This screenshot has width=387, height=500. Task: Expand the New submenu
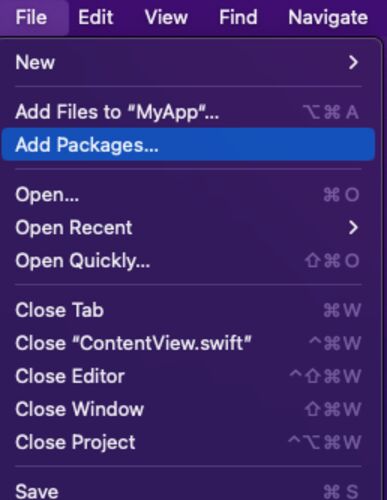[188, 62]
